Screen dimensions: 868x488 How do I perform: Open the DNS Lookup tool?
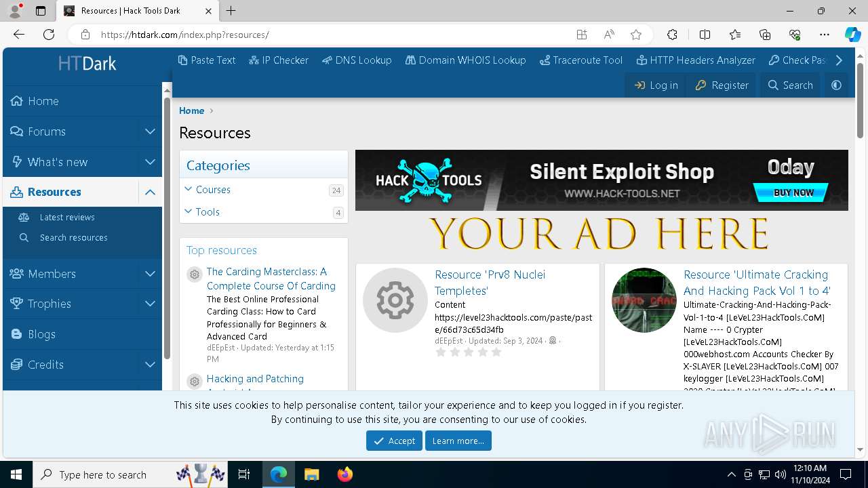pyautogui.click(x=357, y=60)
